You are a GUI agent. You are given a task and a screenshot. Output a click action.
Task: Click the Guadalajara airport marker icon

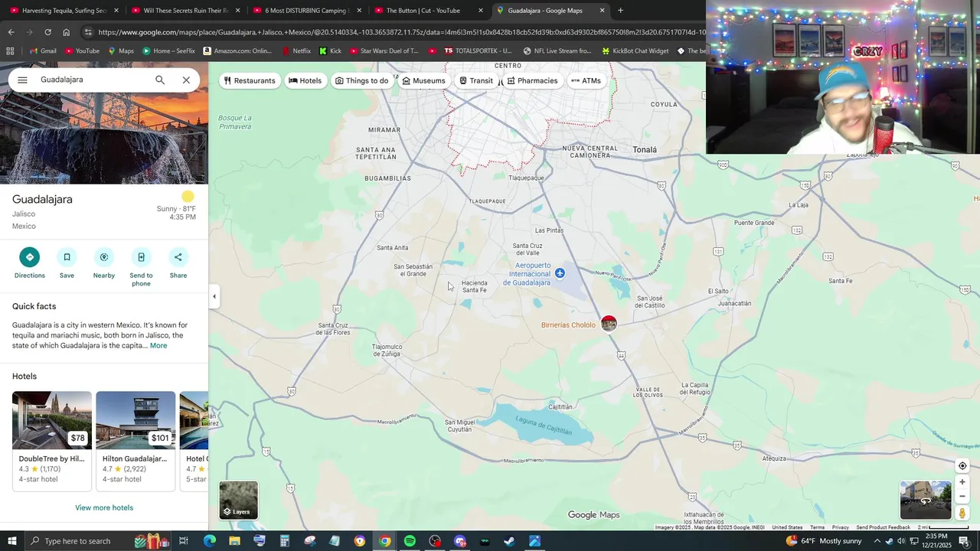560,273
